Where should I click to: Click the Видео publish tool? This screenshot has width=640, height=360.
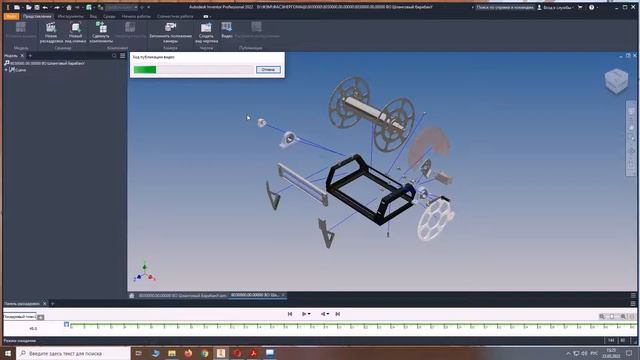227,30
